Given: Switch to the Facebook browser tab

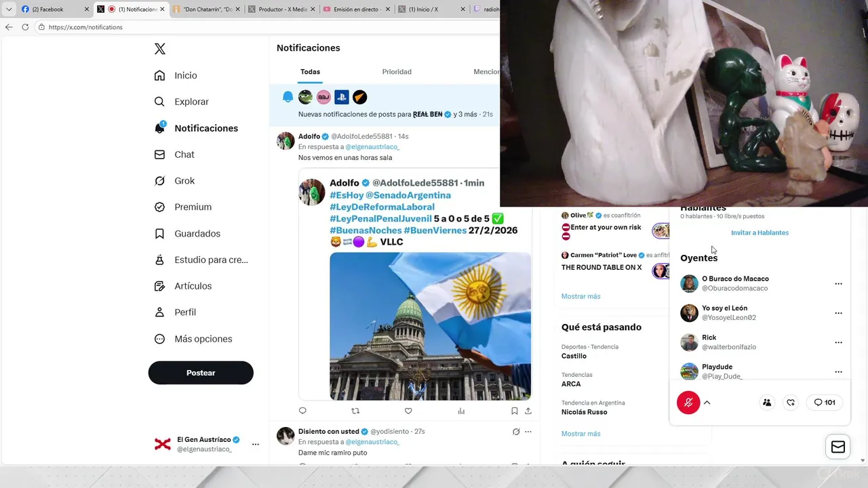Looking at the screenshot, I should pos(53,9).
